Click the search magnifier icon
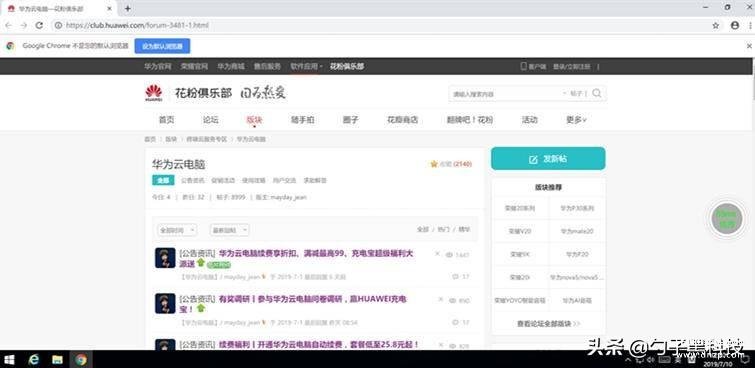This screenshot has height=368, width=755. pos(597,93)
